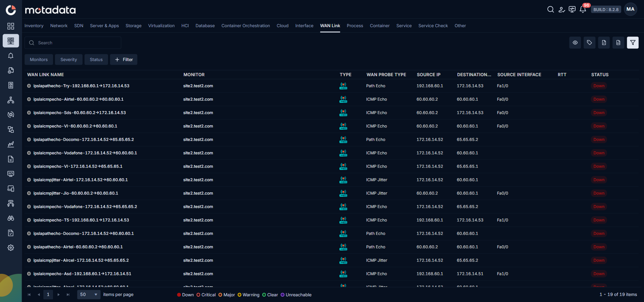Image resolution: width=644 pixels, height=302 pixels.
Task: Sort by the WAN LINK NAME column header
Action: tap(46, 74)
